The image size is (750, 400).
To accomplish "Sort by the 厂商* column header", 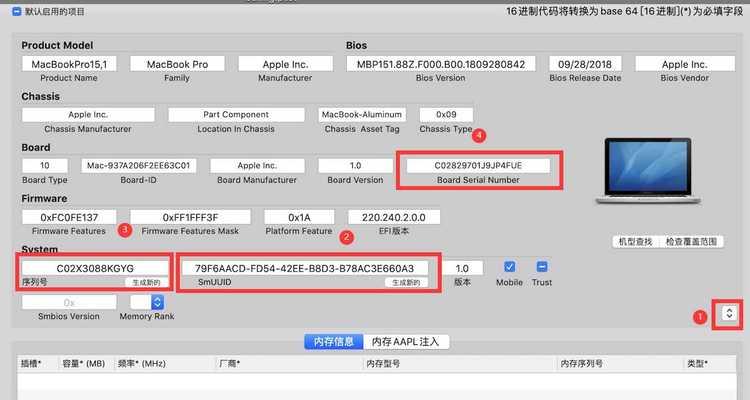I will pos(289,364).
